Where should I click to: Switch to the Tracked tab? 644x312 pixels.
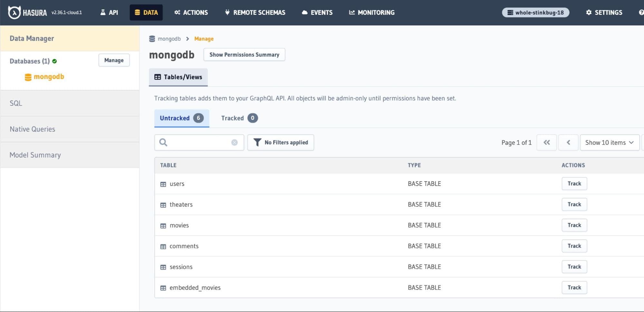pos(239,118)
